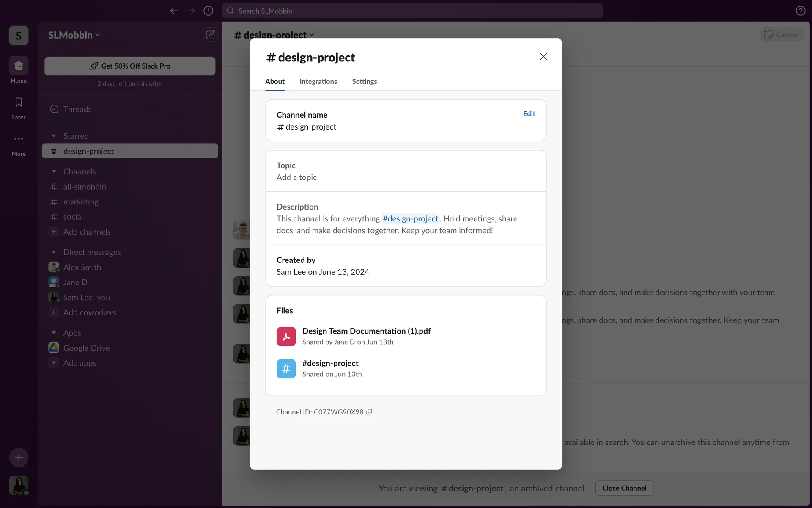Click the new message compose icon
This screenshot has width=812, height=508.
point(210,35)
